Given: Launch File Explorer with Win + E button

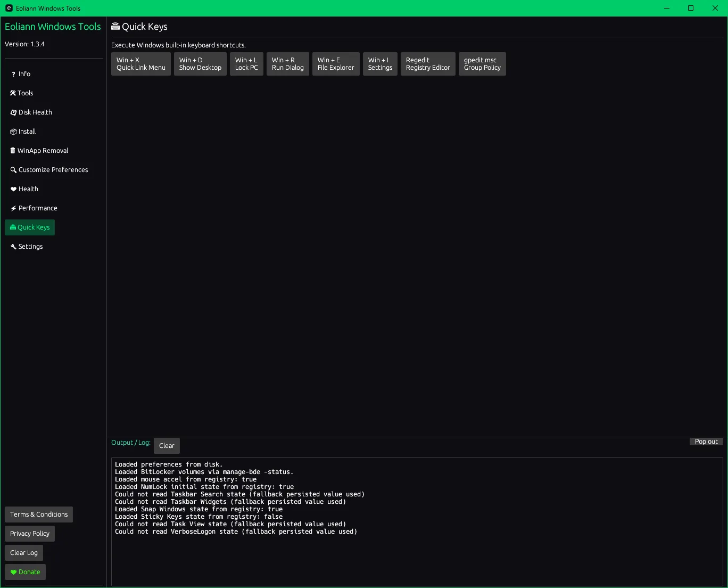Looking at the screenshot, I should 336,64.
